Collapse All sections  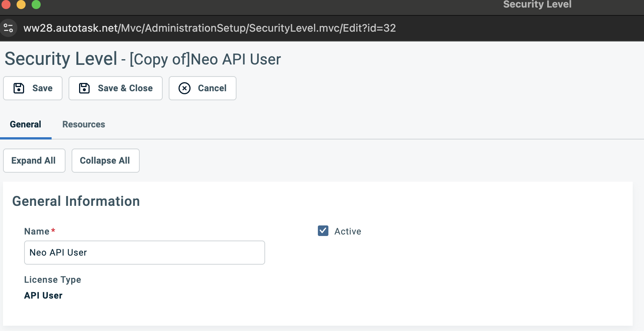click(x=105, y=161)
